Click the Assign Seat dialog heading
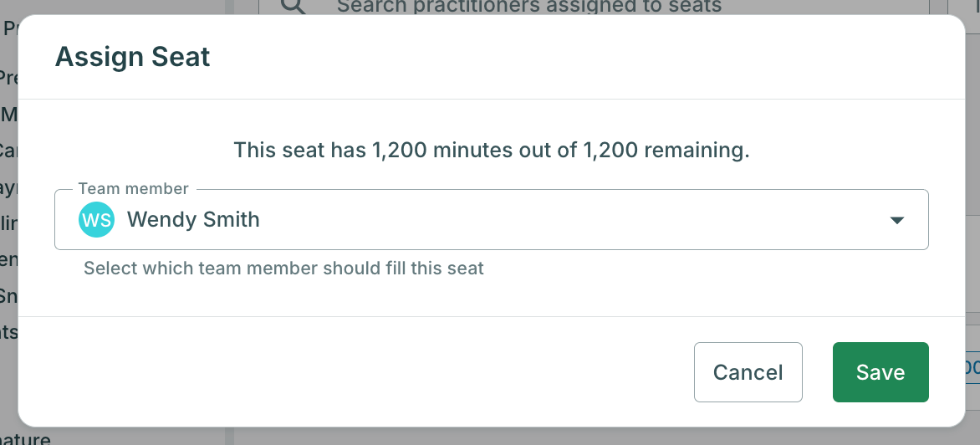The width and height of the screenshot is (980, 445). (x=132, y=57)
